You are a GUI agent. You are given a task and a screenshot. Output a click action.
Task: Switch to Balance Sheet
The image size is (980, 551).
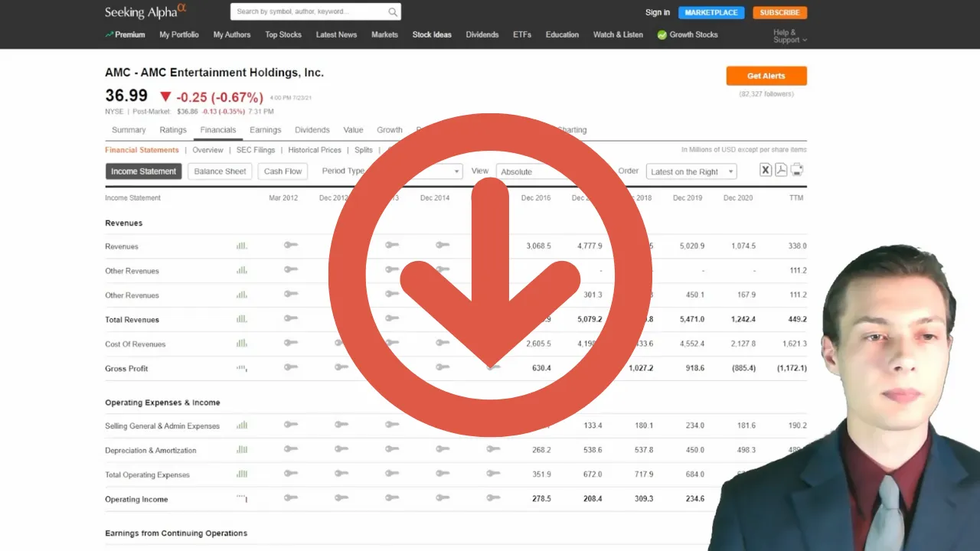(220, 171)
